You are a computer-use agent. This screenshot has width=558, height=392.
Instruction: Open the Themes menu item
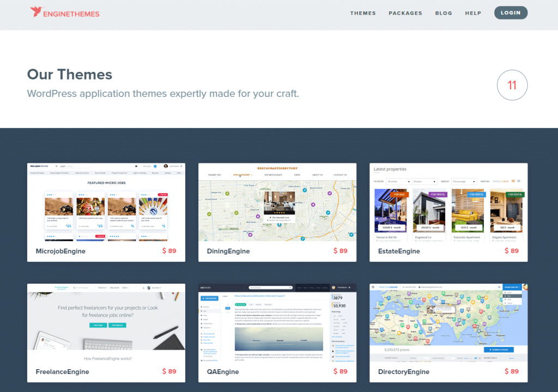coord(363,13)
